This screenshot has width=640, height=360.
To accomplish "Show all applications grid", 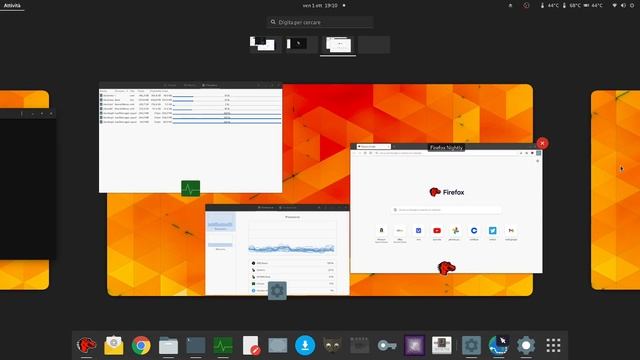I will tap(553, 345).
